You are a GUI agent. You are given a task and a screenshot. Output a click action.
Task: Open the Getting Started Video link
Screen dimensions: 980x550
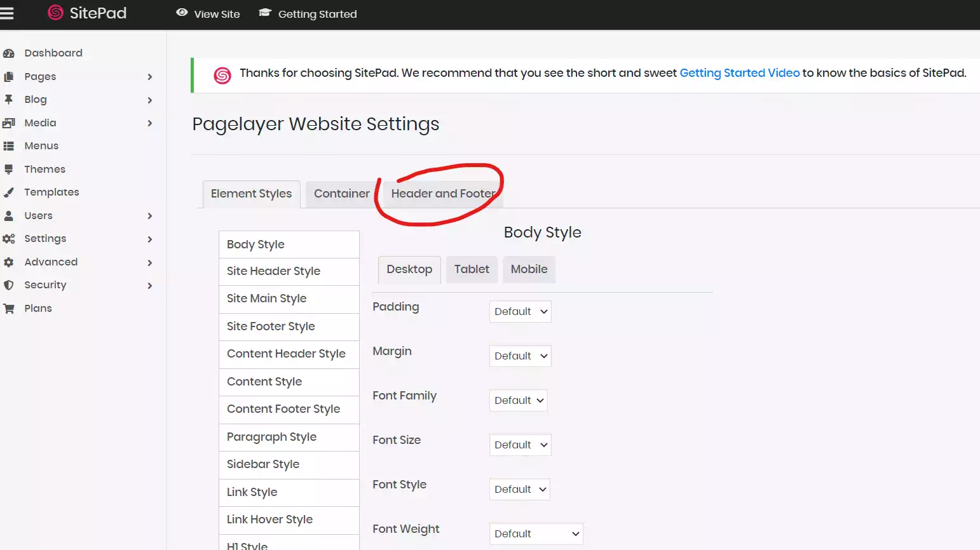click(x=740, y=73)
